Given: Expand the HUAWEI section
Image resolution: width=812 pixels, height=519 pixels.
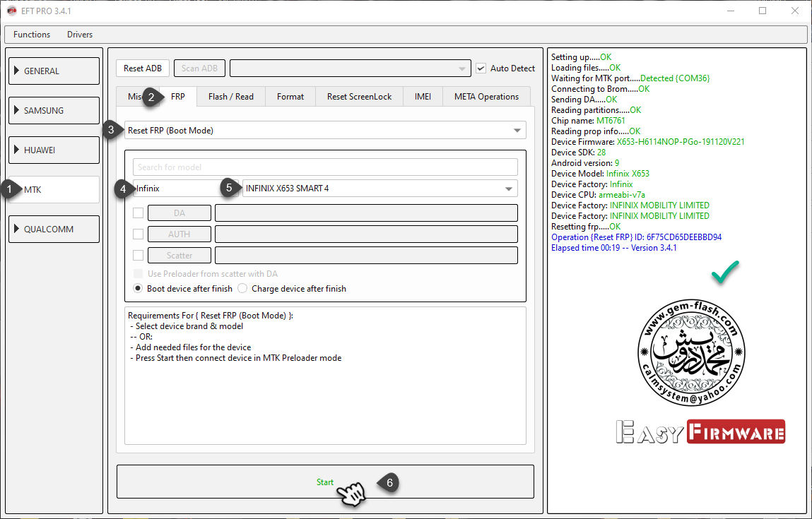Looking at the screenshot, I should 54,150.
